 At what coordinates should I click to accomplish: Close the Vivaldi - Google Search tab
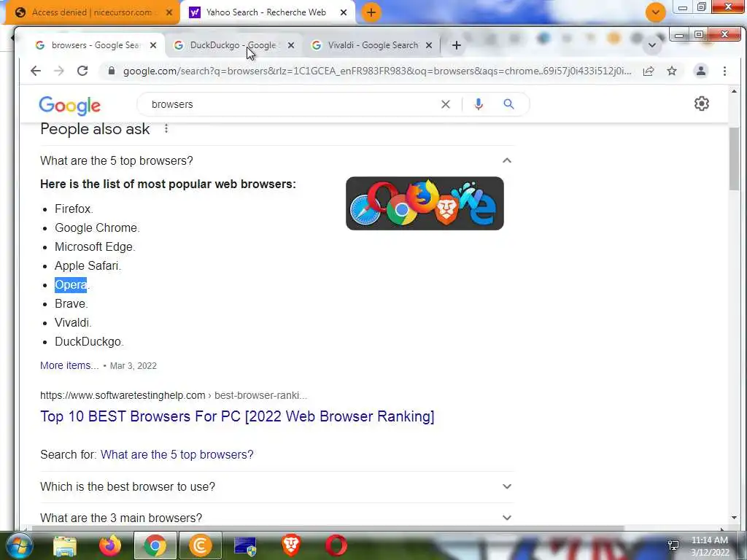pos(429,45)
